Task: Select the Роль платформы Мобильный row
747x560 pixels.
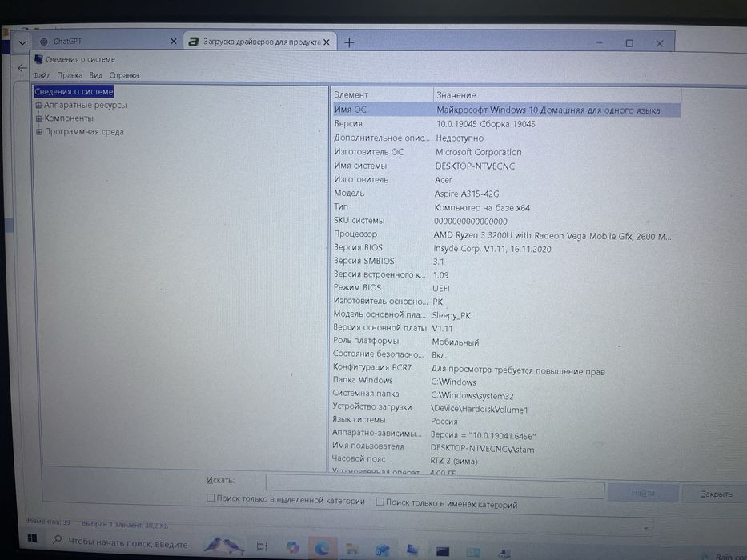Action: click(506, 342)
